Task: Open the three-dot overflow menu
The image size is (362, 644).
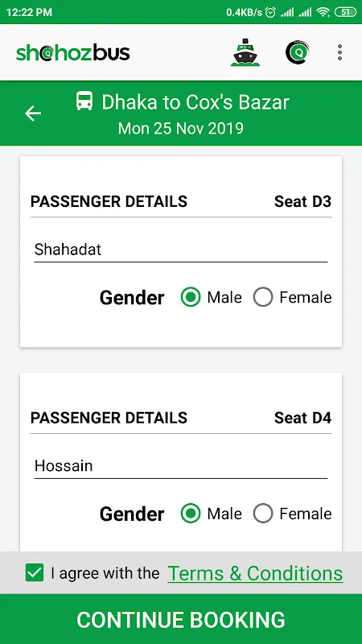Action: pos(339,52)
